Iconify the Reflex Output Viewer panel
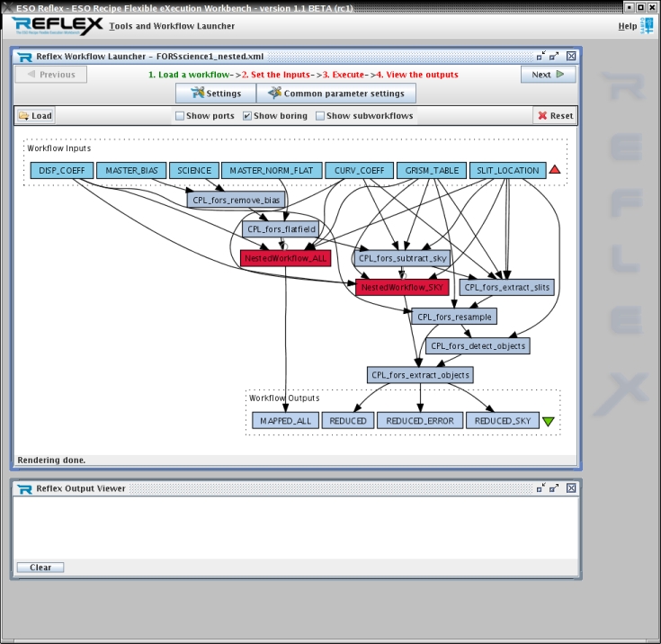Viewport: 661px width, 644px height. pyautogui.click(x=540, y=488)
